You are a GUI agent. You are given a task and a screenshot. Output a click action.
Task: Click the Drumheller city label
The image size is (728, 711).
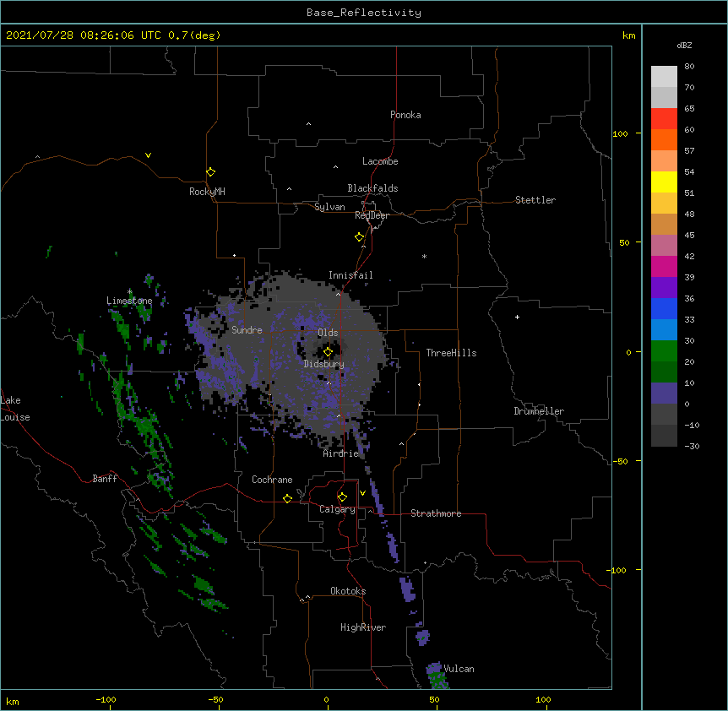(x=539, y=411)
